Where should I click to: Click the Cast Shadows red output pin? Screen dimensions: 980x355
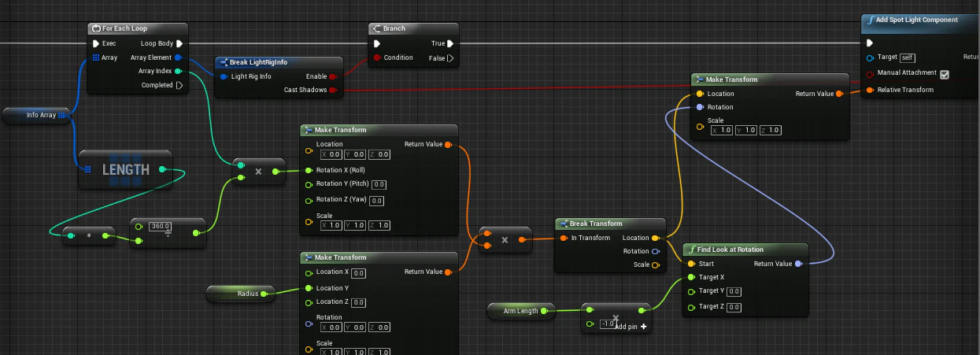pyautogui.click(x=333, y=91)
